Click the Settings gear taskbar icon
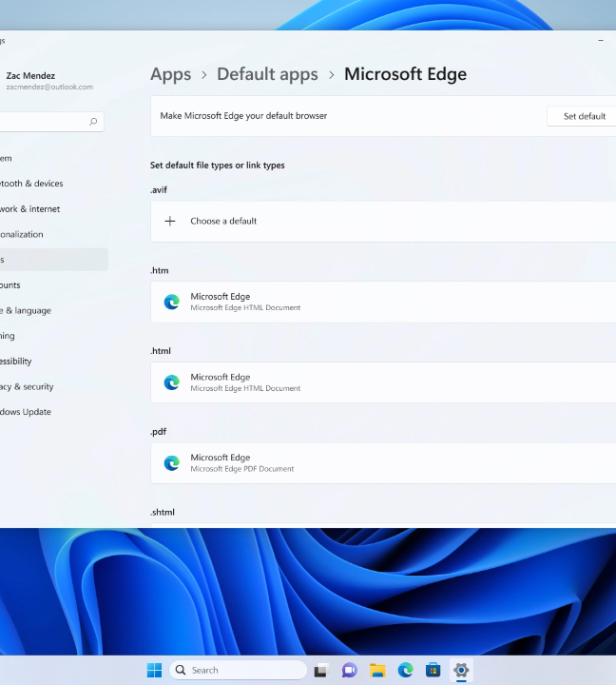Viewport: 616px width, 685px height. click(x=461, y=670)
